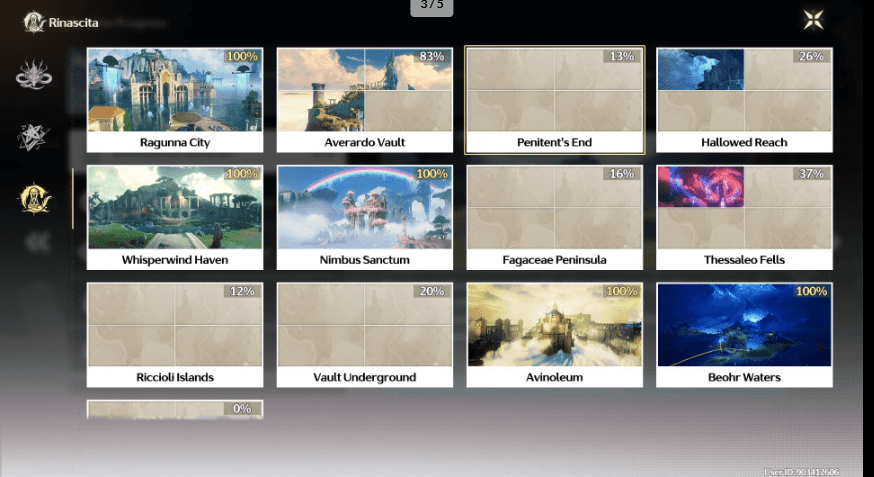Click the 3/5 page indicator
The image size is (874, 477).
431,7
